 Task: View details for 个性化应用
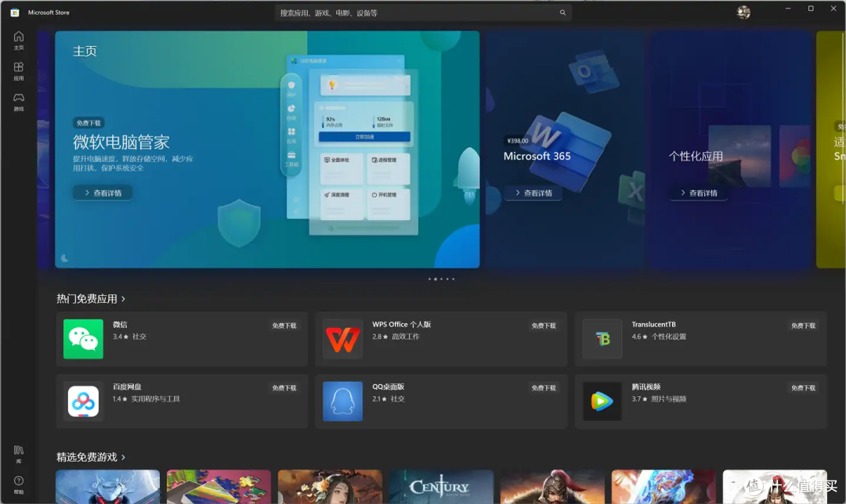pyautogui.click(x=698, y=193)
